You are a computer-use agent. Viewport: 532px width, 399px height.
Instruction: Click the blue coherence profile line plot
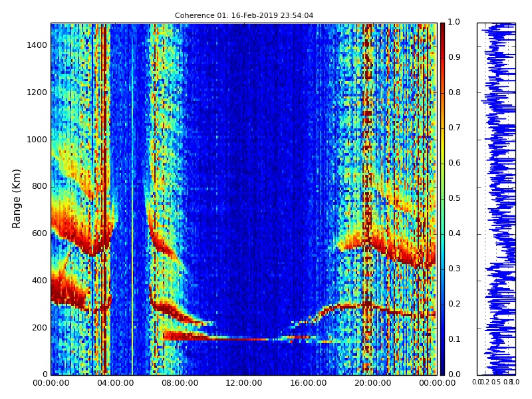(x=496, y=199)
